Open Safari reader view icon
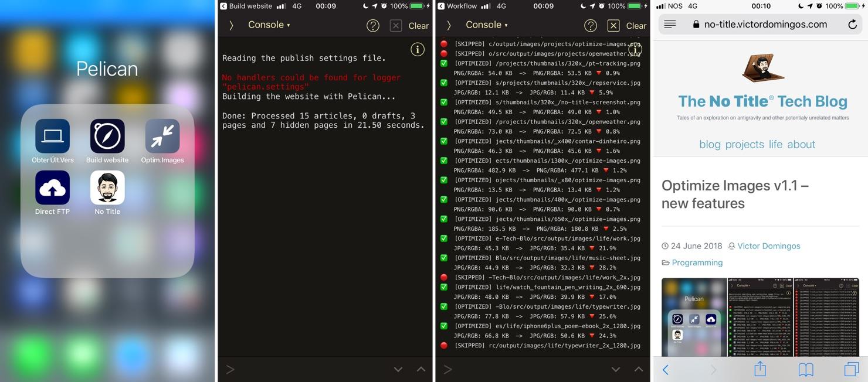 click(x=670, y=25)
